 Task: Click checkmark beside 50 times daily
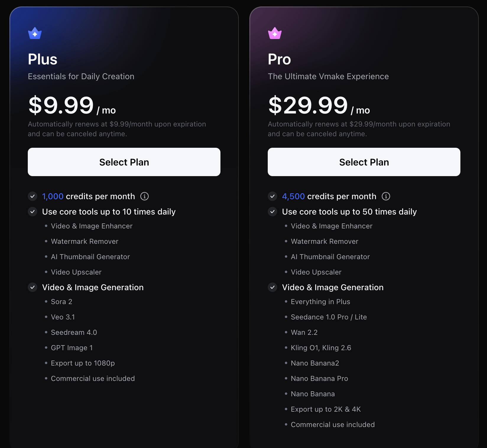[272, 212]
